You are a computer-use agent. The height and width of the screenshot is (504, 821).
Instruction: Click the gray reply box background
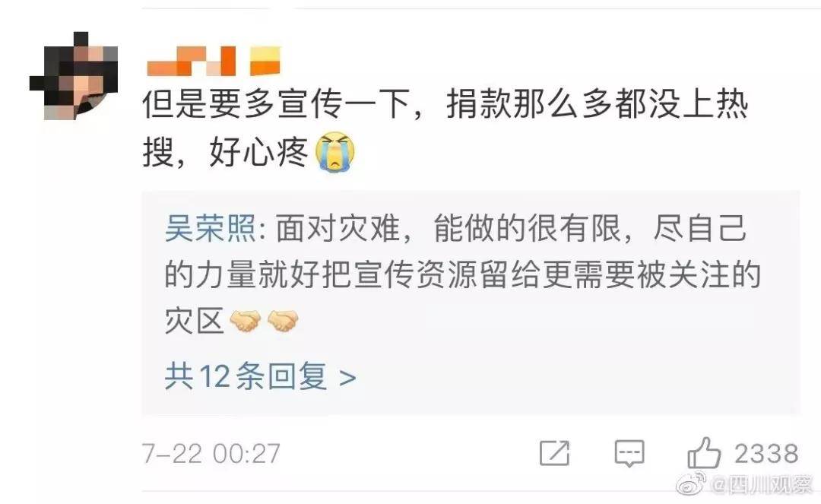click(471, 303)
